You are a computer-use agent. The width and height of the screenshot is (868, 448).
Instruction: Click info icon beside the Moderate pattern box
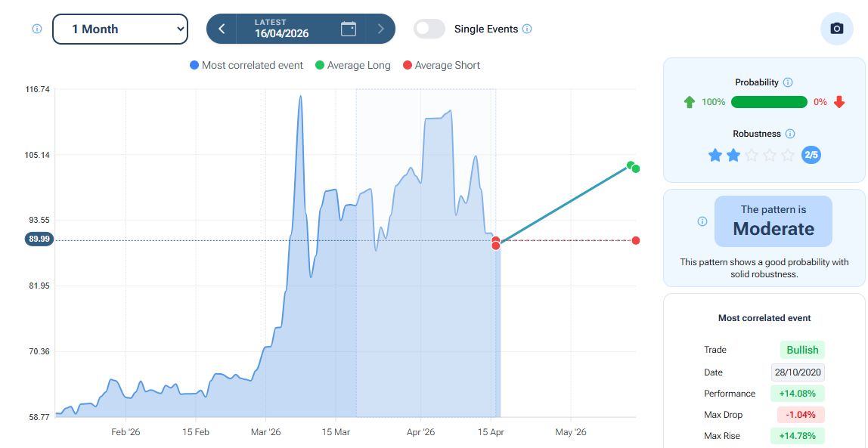pyautogui.click(x=702, y=221)
